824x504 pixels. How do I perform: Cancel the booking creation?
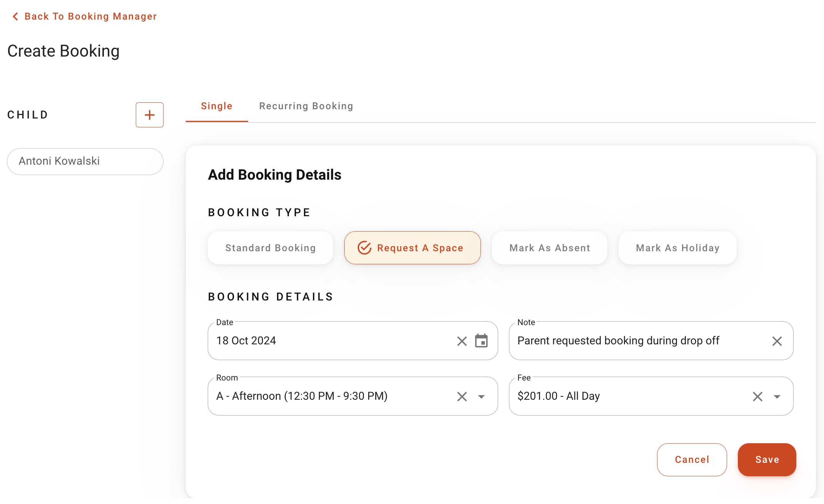click(692, 459)
